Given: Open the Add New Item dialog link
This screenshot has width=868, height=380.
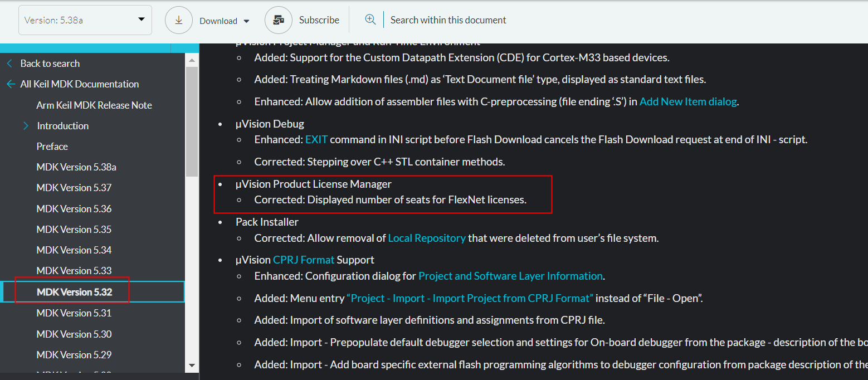Looking at the screenshot, I should pyautogui.click(x=687, y=102).
